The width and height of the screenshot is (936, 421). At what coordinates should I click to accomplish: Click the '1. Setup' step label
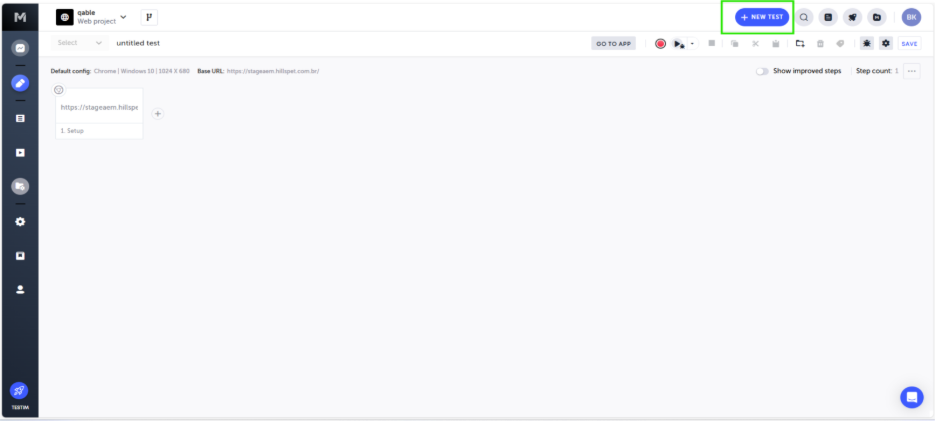72,131
